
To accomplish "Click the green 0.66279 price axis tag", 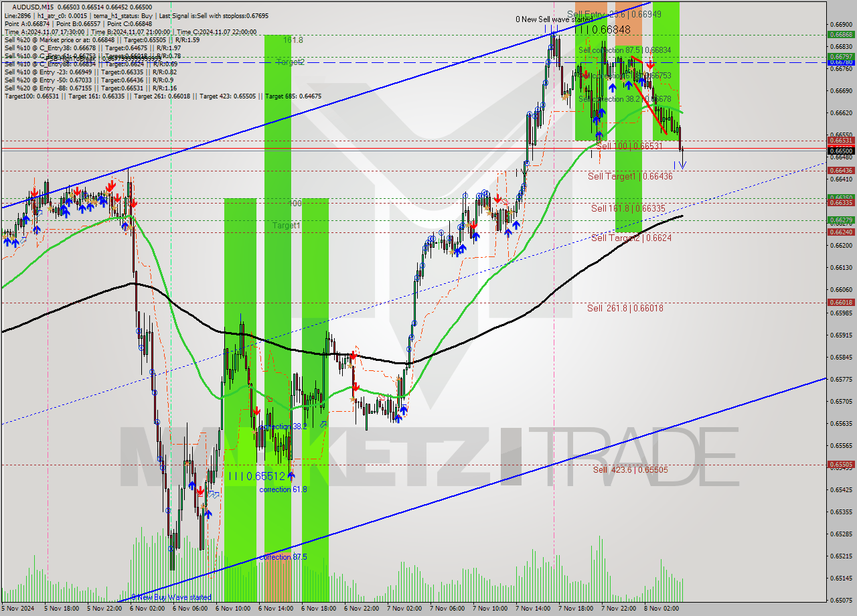I will pos(841,220).
